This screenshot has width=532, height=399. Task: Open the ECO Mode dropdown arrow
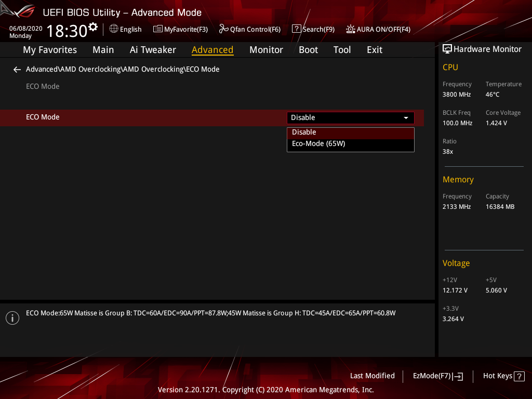(406, 118)
